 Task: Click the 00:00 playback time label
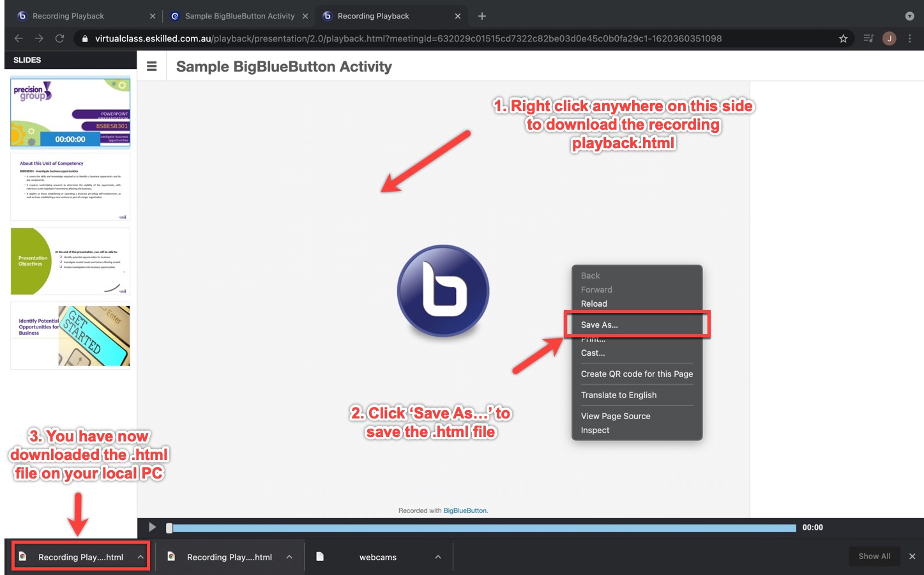[812, 528]
